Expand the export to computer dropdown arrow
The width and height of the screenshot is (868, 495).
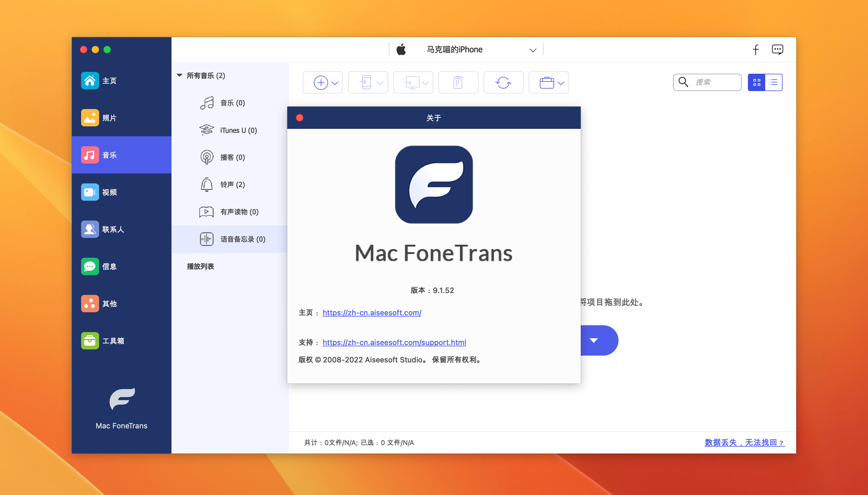[425, 83]
